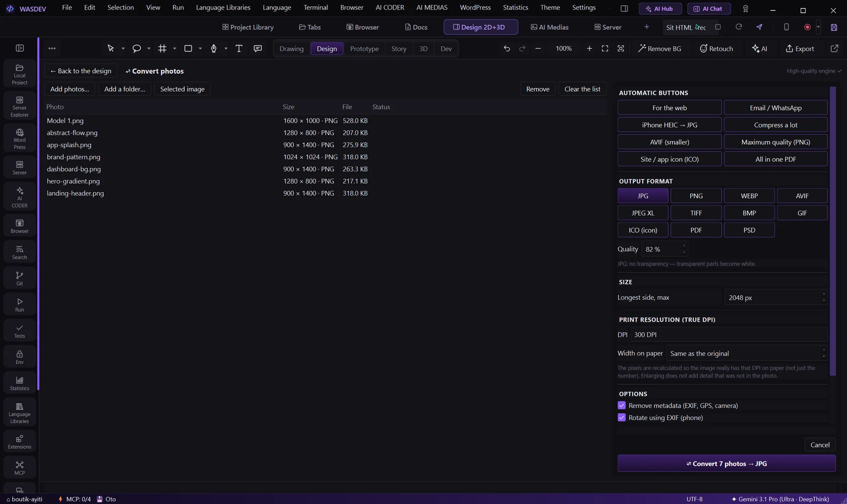The image size is (847, 504).
Task: Uncheck Rotate using EXIF (phone)
Action: 622,418
